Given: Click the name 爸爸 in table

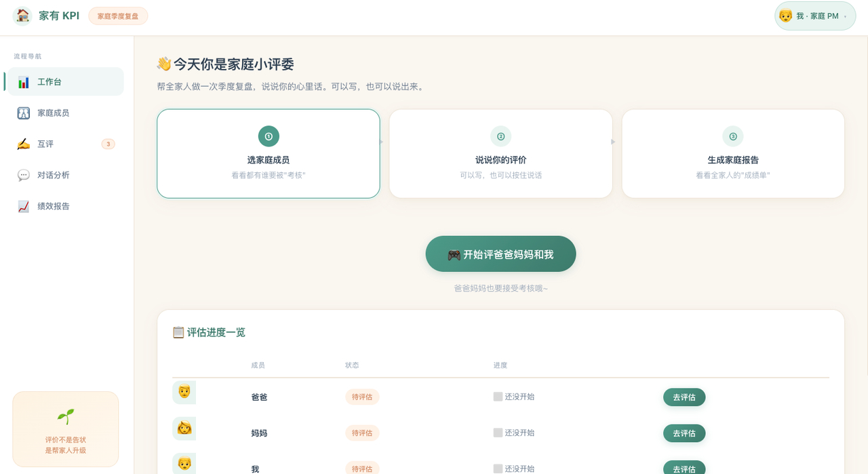Looking at the screenshot, I should pos(259,397).
